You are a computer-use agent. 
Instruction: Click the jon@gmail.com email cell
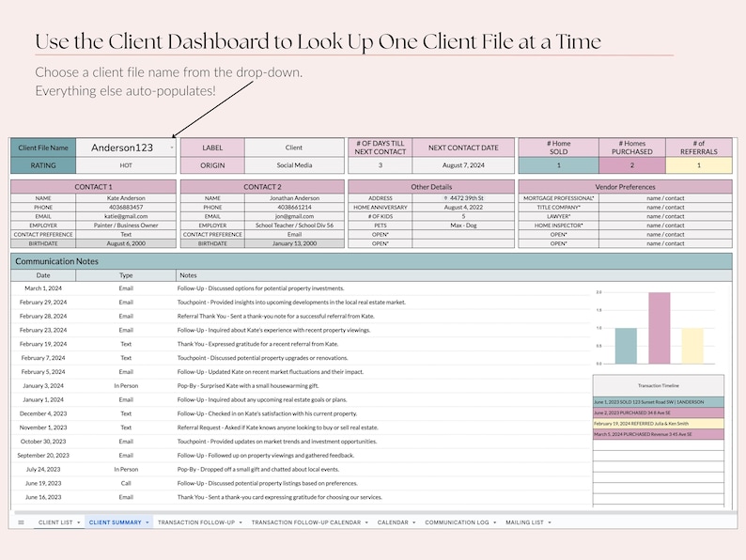[294, 216]
